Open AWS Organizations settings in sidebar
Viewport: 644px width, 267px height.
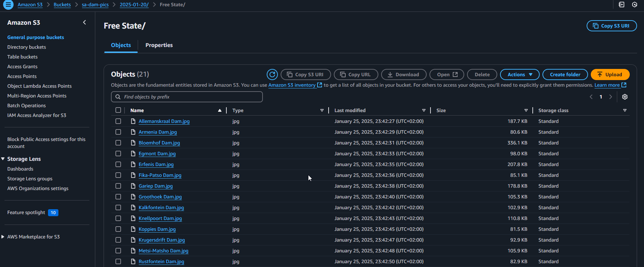click(38, 188)
